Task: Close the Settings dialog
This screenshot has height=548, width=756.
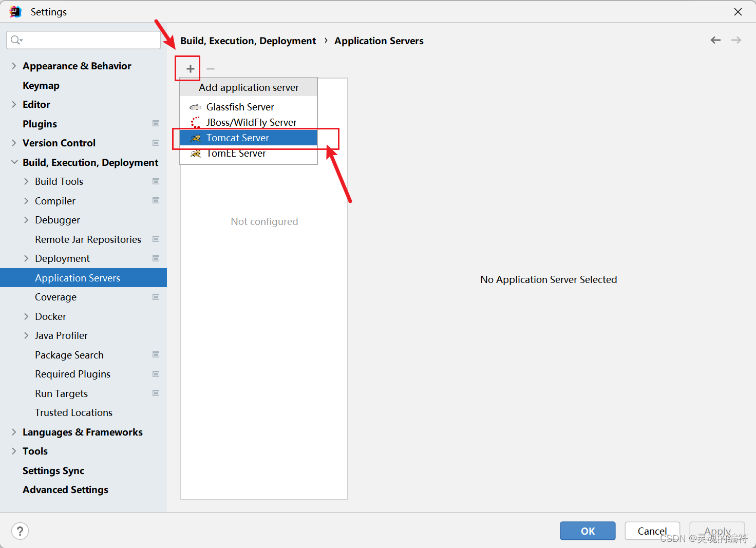Action: [738, 12]
